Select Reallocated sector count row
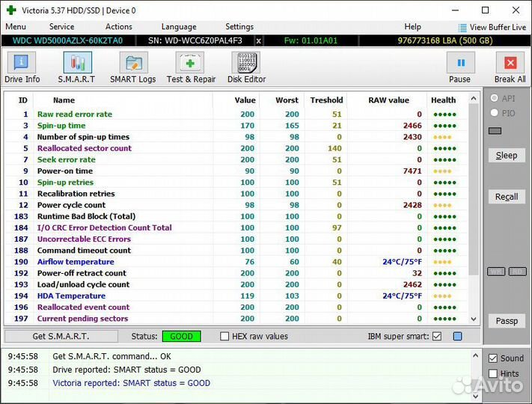 [x=236, y=148]
